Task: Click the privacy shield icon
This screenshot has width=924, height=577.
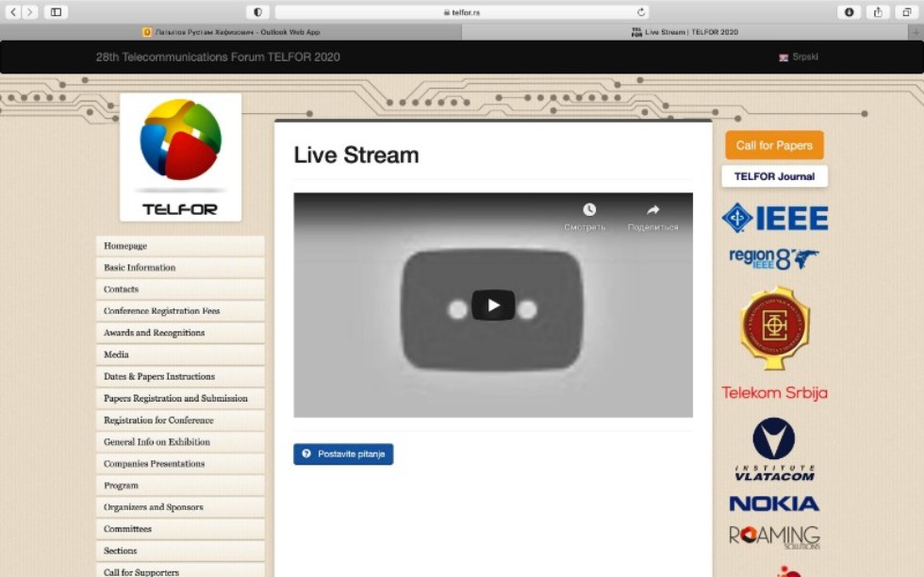Action: tap(257, 12)
